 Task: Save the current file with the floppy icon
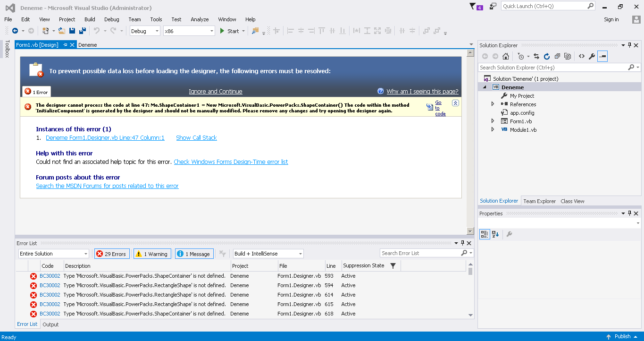72,31
